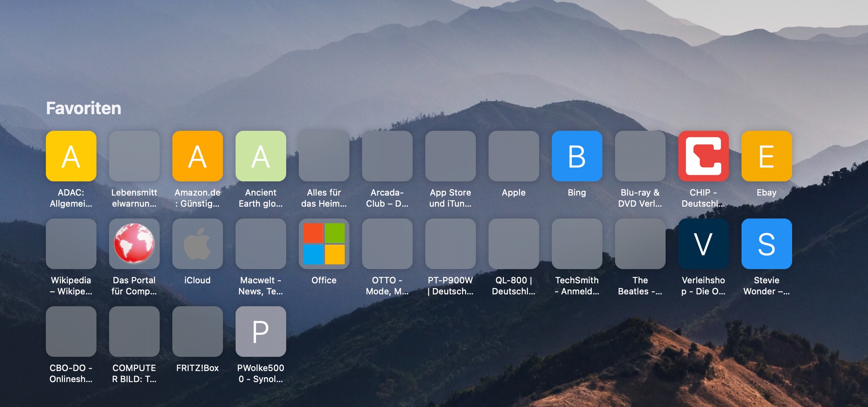Viewport: 868px width, 407px height.
Task: Open the App Store und iTunes favorite
Action: [x=451, y=156]
